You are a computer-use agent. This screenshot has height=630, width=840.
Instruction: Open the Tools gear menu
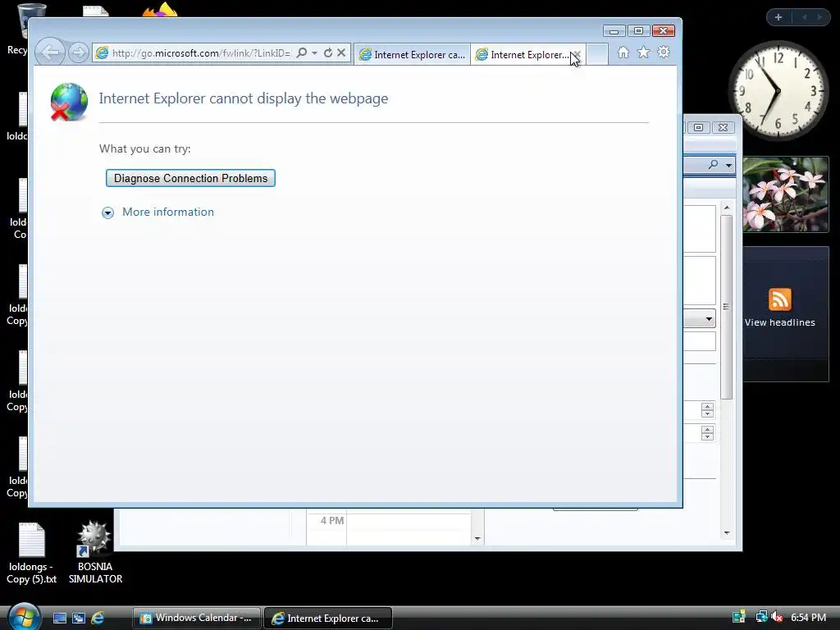click(x=664, y=52)
